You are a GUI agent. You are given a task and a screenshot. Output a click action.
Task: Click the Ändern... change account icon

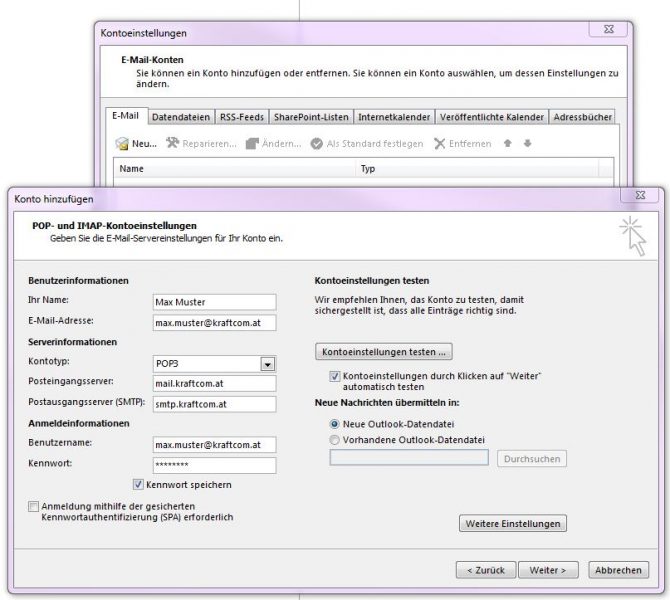tap(252, 144)
